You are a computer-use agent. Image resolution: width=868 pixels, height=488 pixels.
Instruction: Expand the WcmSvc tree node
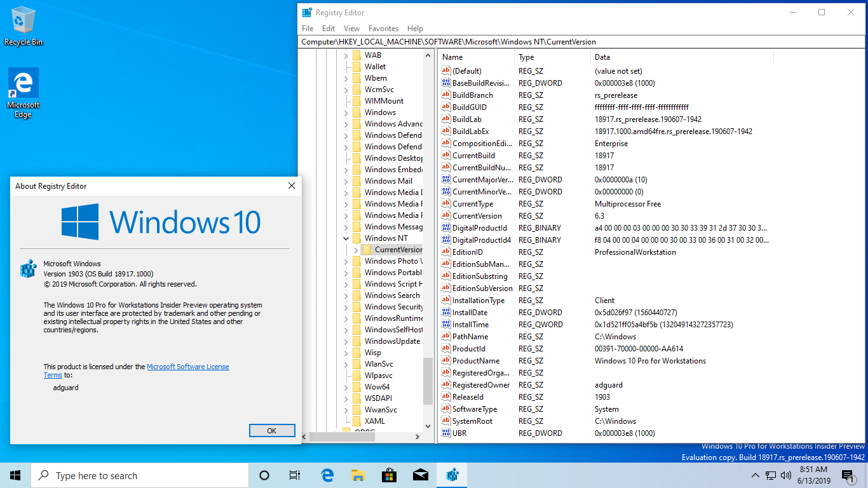(x=346, y=90)
